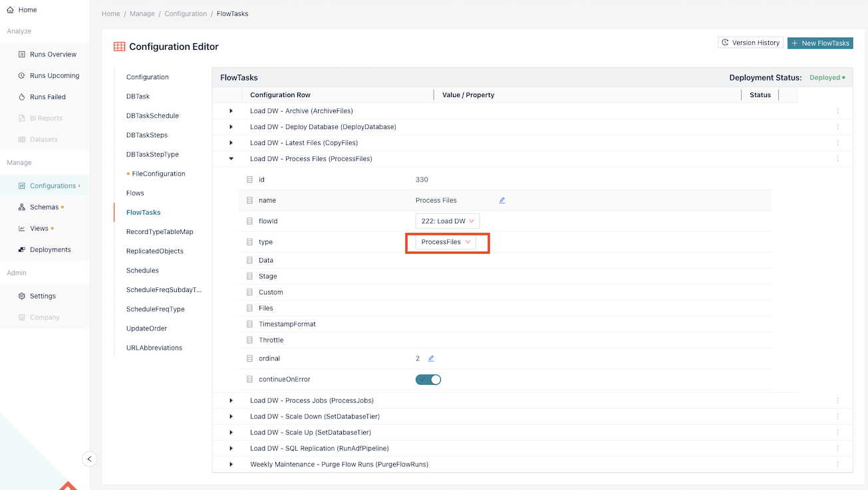Expand Load DW - Deploy Database row
Screen dimensions: 868x490
[x=231, y=127]
